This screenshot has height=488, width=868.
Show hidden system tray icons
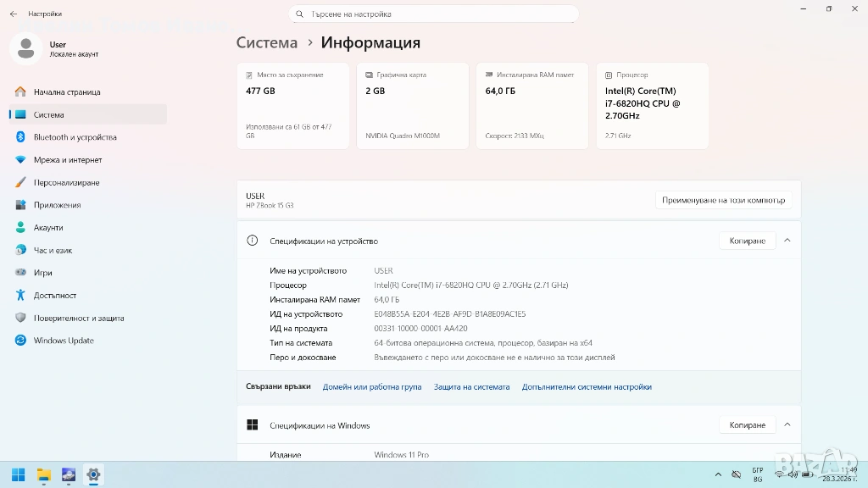718,474
